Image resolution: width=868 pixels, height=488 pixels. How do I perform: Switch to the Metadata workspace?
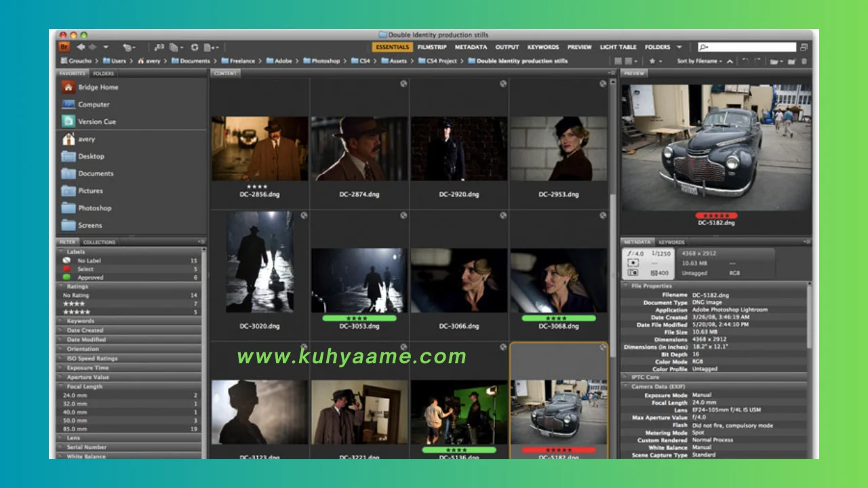click(x=471, y=47)
